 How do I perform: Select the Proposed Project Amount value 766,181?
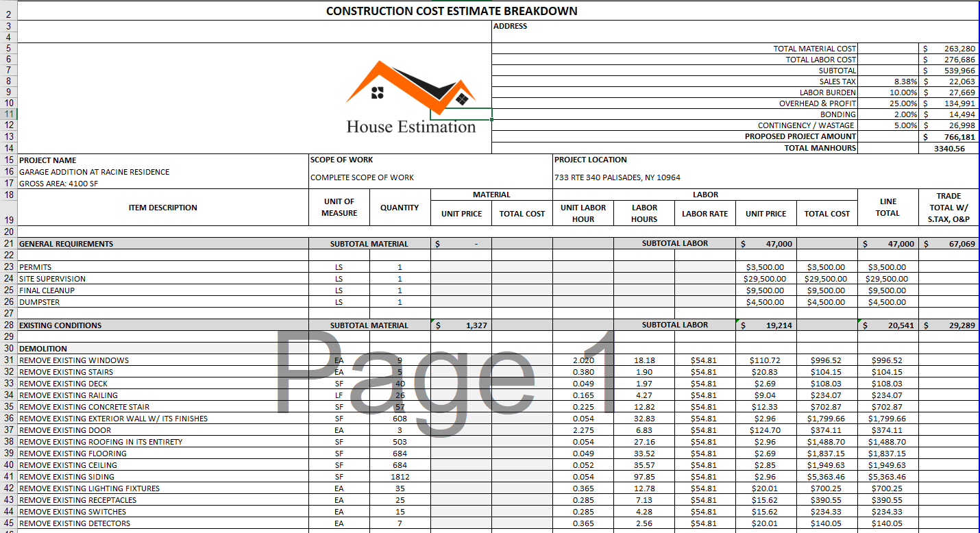(x=949, y=137)
